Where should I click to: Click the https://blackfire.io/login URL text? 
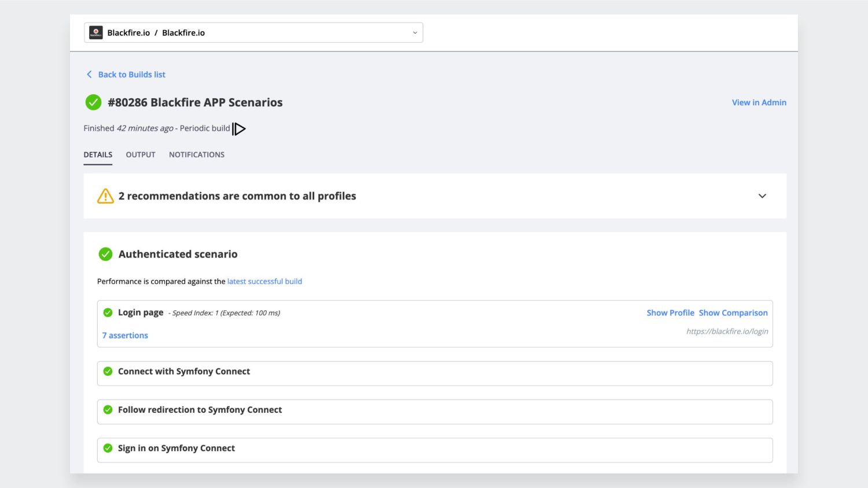(727, 331)
